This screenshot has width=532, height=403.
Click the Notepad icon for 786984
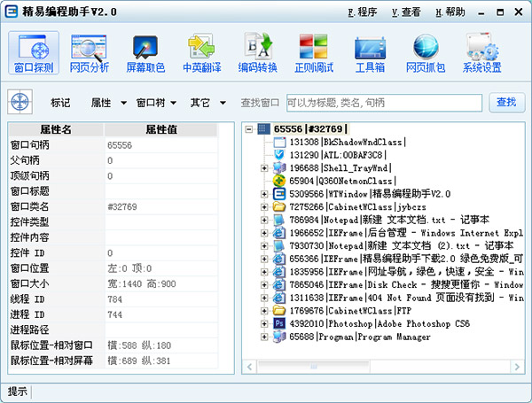click(x=279, y=220)
